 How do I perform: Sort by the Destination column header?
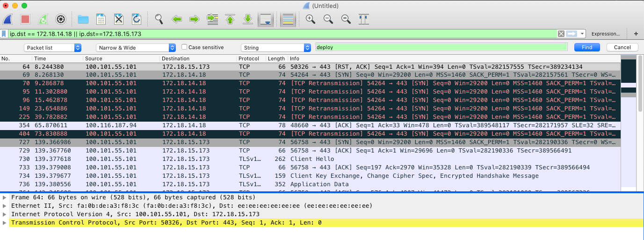tap(198, 58)
